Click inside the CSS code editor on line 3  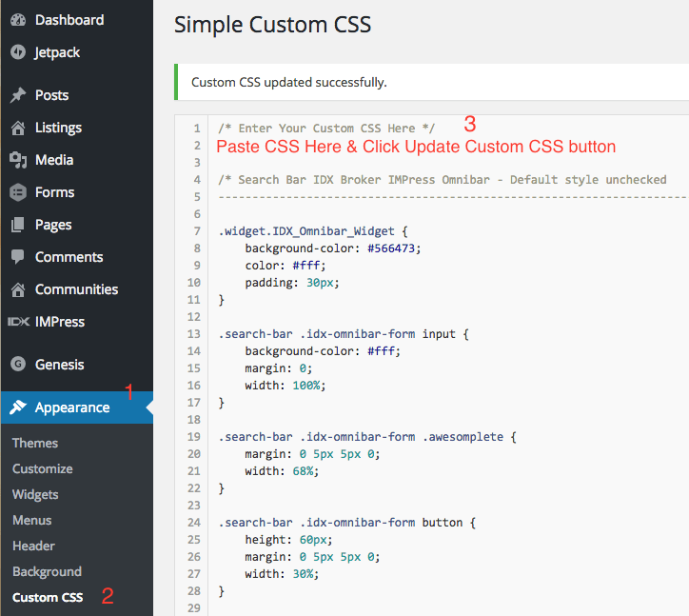point(448,162)
